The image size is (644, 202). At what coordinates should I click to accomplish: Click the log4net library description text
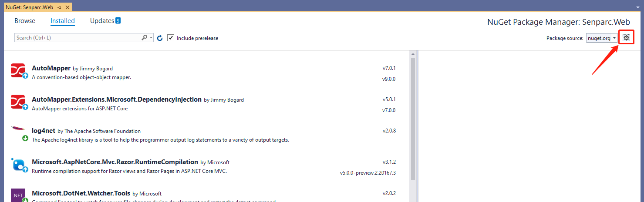160,140
